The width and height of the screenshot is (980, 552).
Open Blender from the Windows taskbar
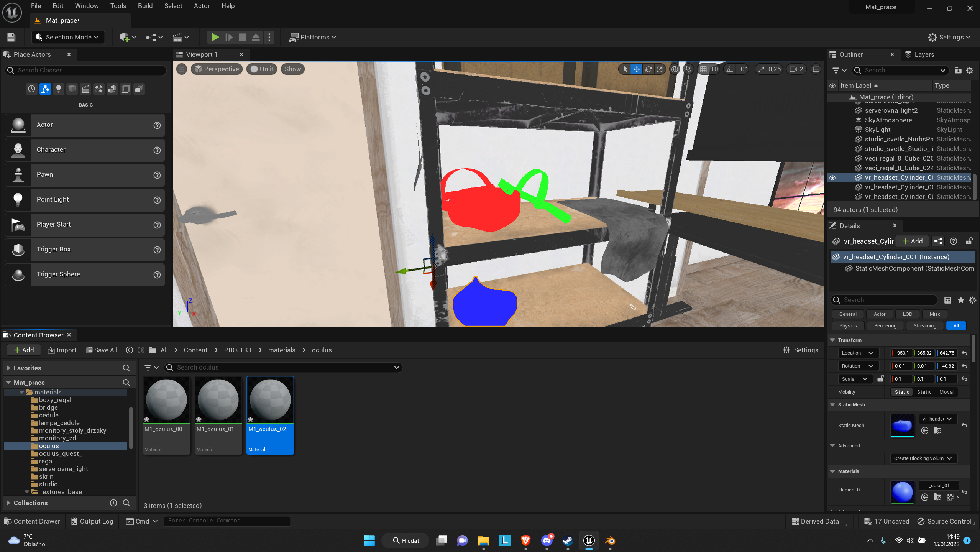[x=610, y=540]
